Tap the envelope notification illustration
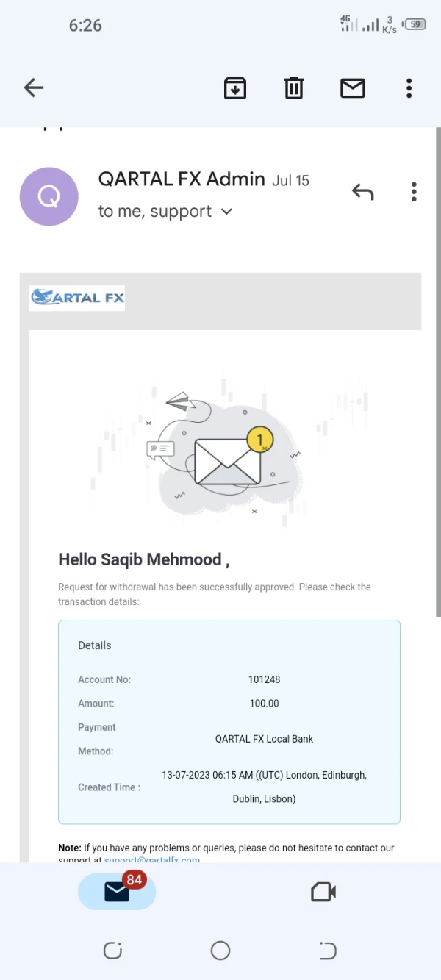This screenshot has width=441, height=980. tap(227, 459)
